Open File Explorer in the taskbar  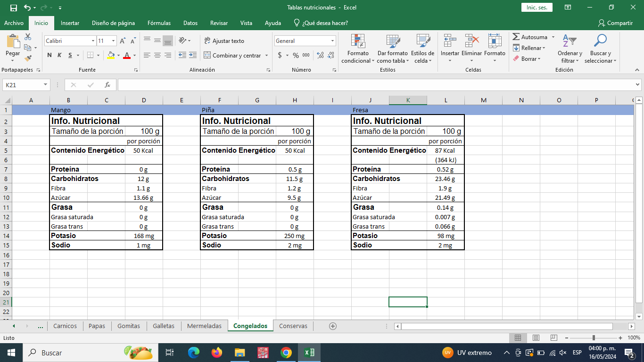coord(239,353)
